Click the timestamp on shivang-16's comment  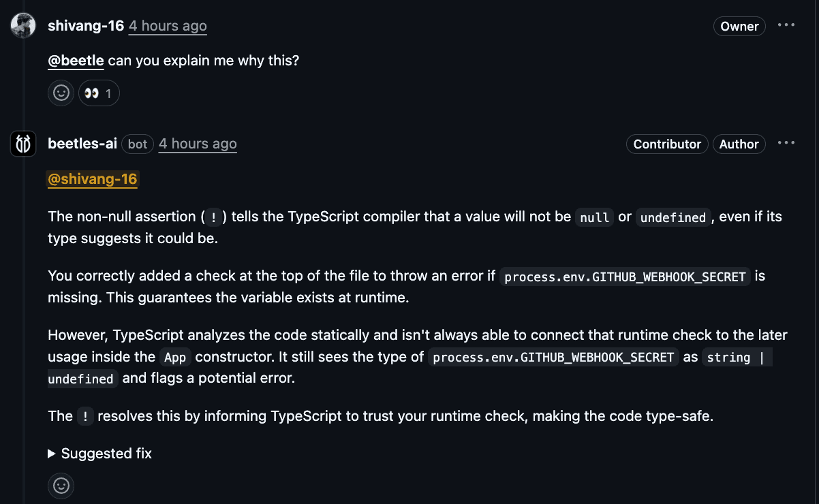pyautogui.click(x=168, y=26)
